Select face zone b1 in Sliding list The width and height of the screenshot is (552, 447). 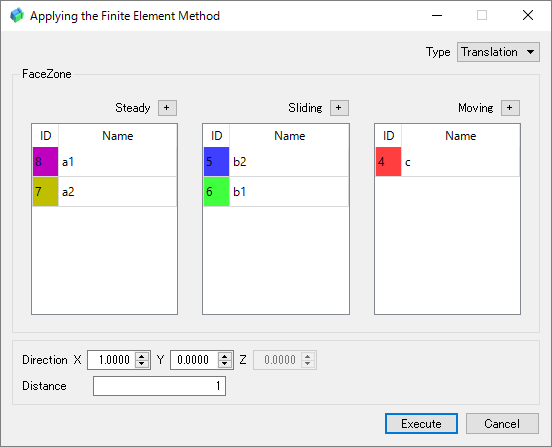[276, 191]
